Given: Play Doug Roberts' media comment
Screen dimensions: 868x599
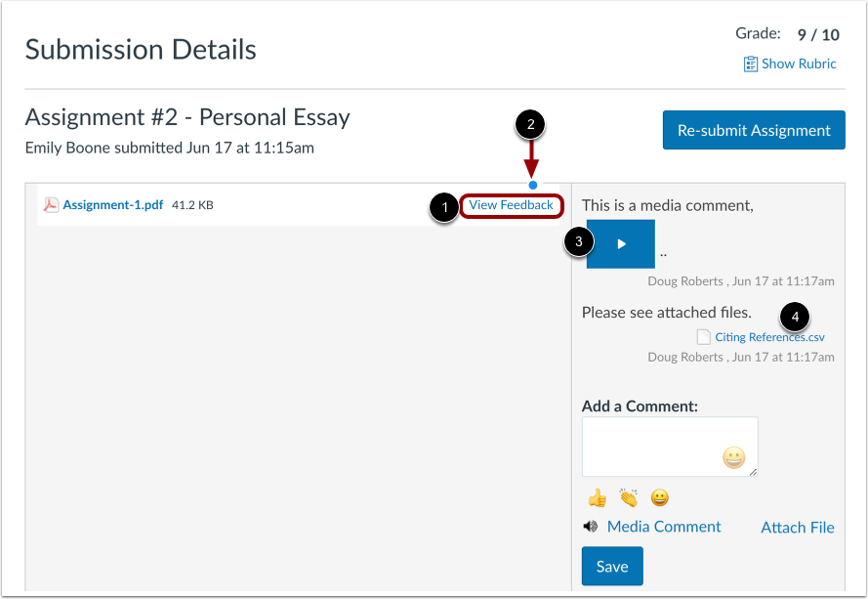Looking at the screenshot, I should coord(621,242).
